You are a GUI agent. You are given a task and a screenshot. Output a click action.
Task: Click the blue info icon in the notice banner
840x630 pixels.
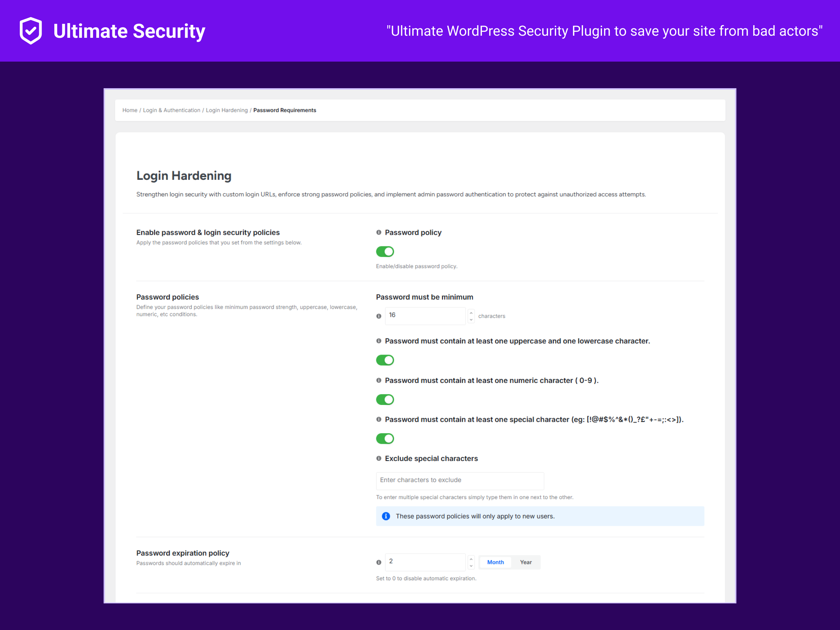click(386, 516)
